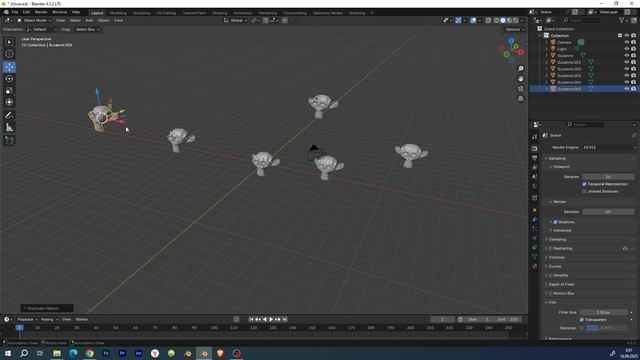This screenshot has height=360, width=640.
Task: Select the Annotate pencil tool
Action: point(9,116)
